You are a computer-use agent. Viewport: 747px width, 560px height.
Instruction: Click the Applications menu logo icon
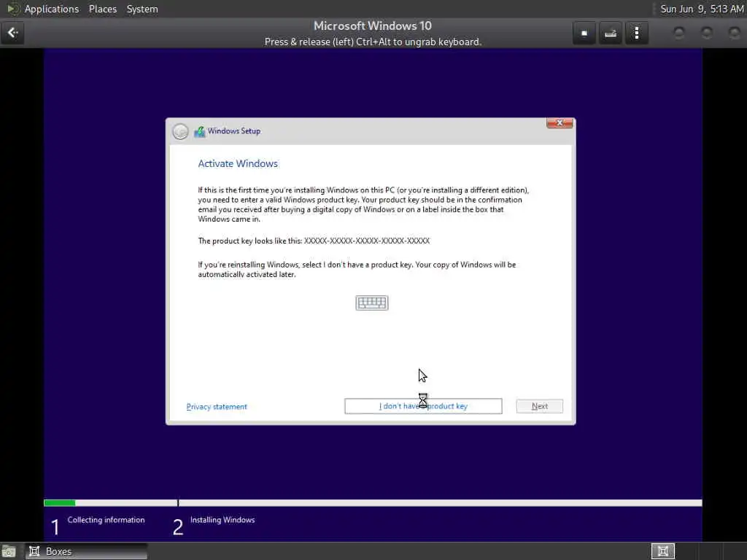point(12,9)
